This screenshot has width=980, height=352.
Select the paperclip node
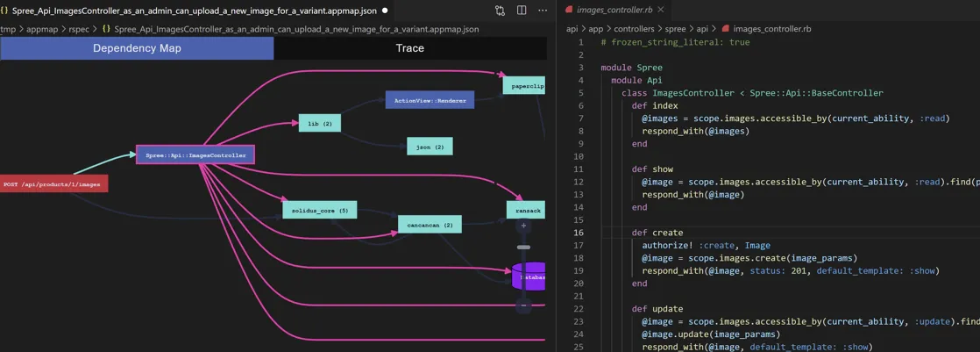524,85
